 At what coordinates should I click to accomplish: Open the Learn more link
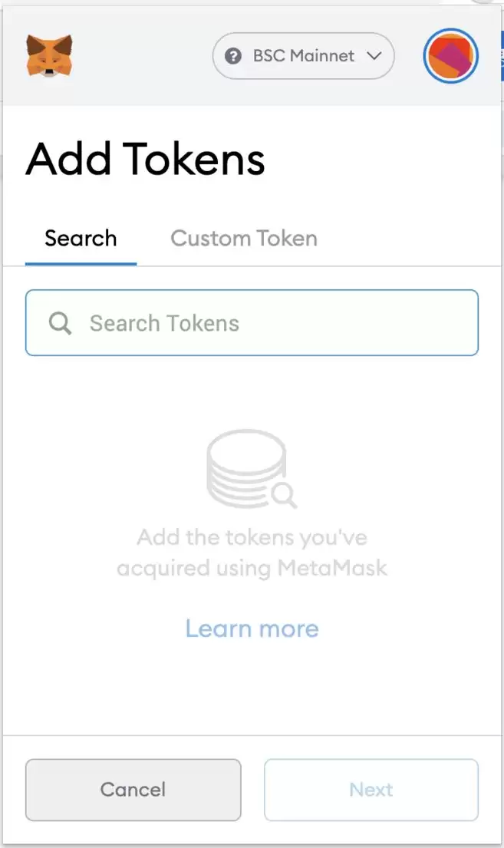[252, 629]
